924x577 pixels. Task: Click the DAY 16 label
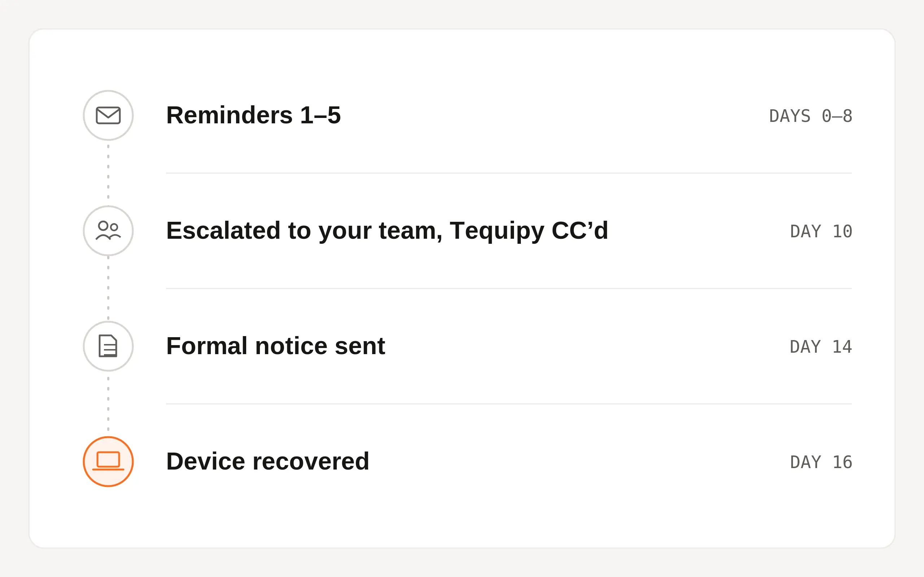tap(821, 462)
